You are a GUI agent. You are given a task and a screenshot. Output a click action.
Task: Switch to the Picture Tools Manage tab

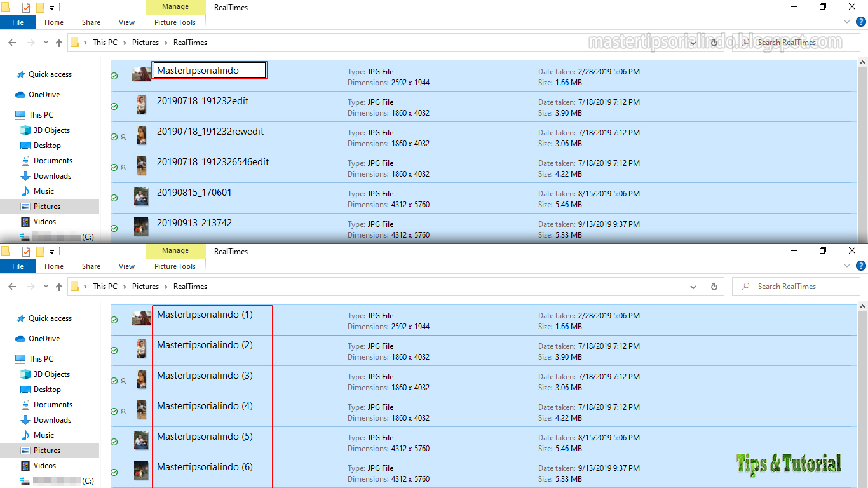[x=175, y=6]
